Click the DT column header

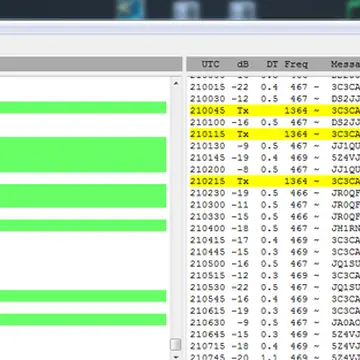(272, 64)
